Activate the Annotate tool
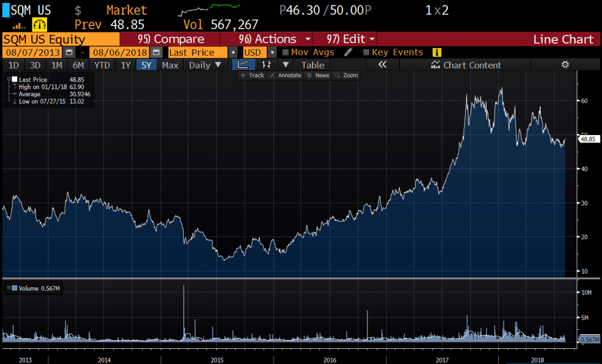This screenshot has height=364, width=602. click(285, 76)
